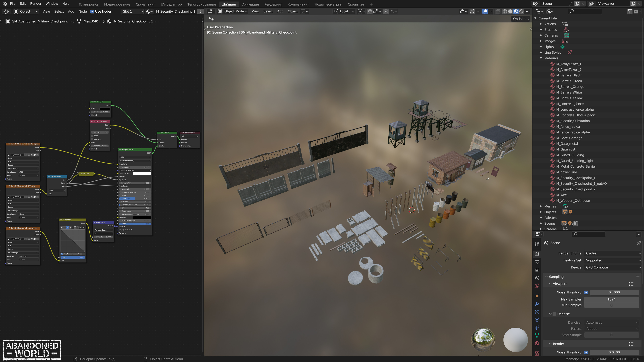Open the viewport Options popover

pos(521,19)
